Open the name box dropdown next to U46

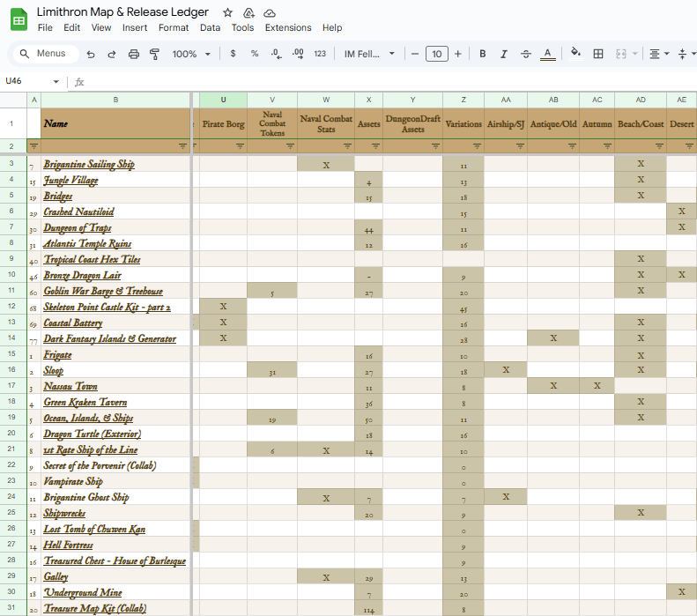coord(56,81)
